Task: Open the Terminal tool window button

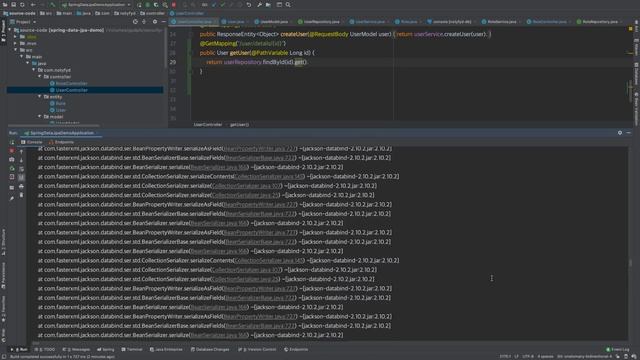Action: click(x=132, y=349)
